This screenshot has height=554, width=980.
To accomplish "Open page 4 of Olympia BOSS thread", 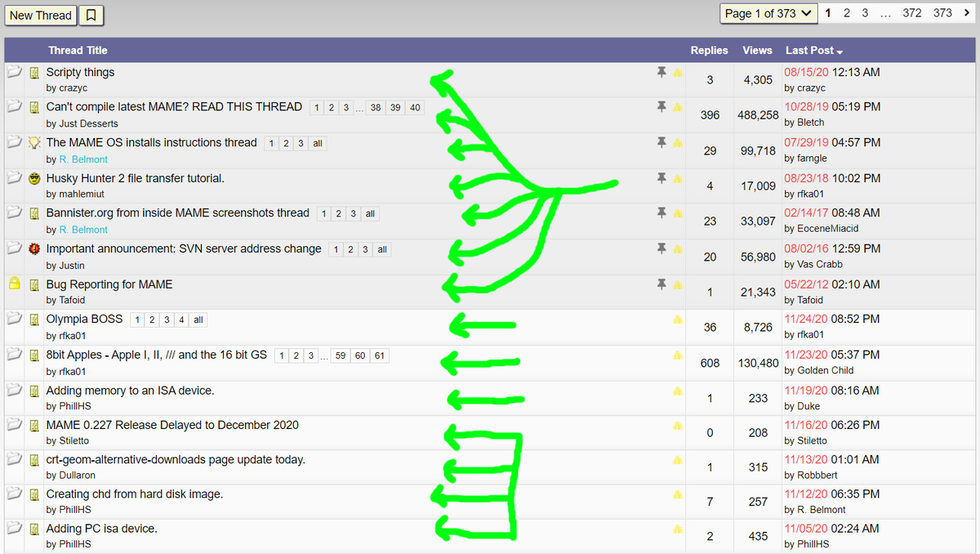I will tap(182, 320).
